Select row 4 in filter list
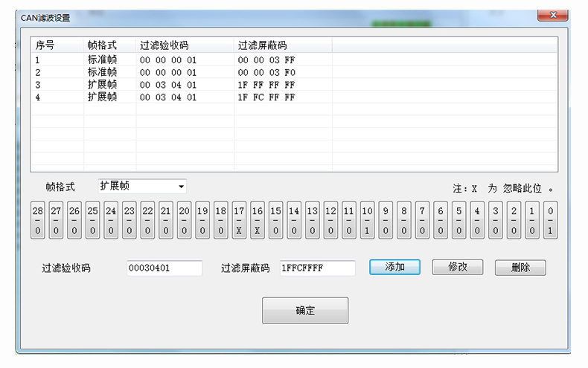Screen dimensions: 588x368 coord(294,97)
